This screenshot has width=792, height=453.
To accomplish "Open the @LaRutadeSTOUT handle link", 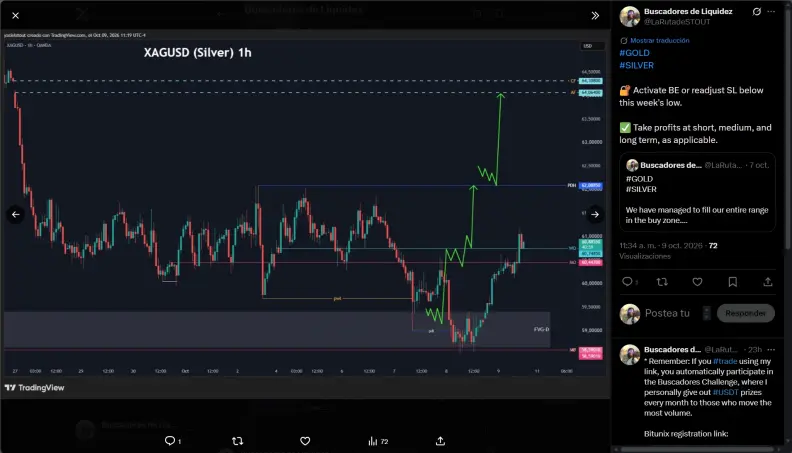I will 677,22.
